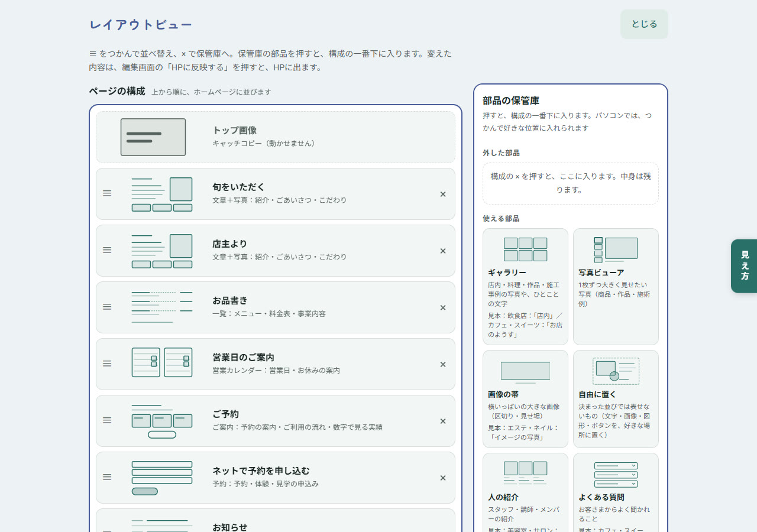
Task: Click the とじる button
Action: [644, 24]
